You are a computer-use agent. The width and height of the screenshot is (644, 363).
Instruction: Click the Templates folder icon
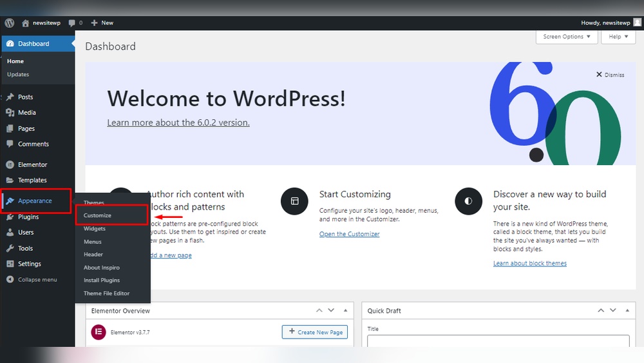pyautogui.click(x=10, y=181)
